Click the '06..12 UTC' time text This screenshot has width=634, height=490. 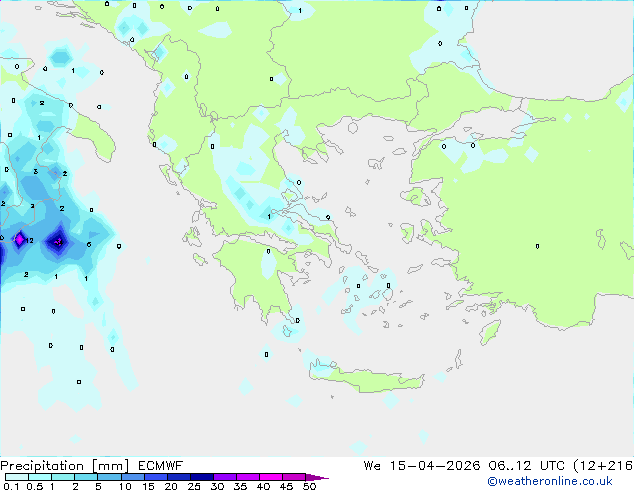[x=526, y=466]
